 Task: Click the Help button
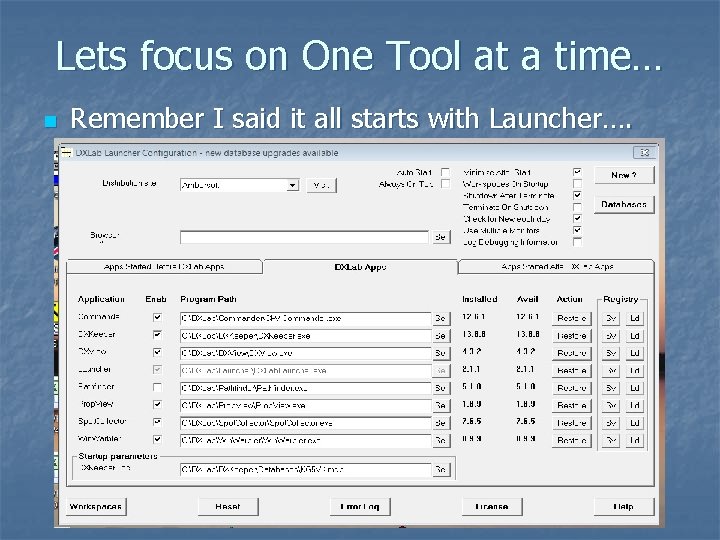624,507
